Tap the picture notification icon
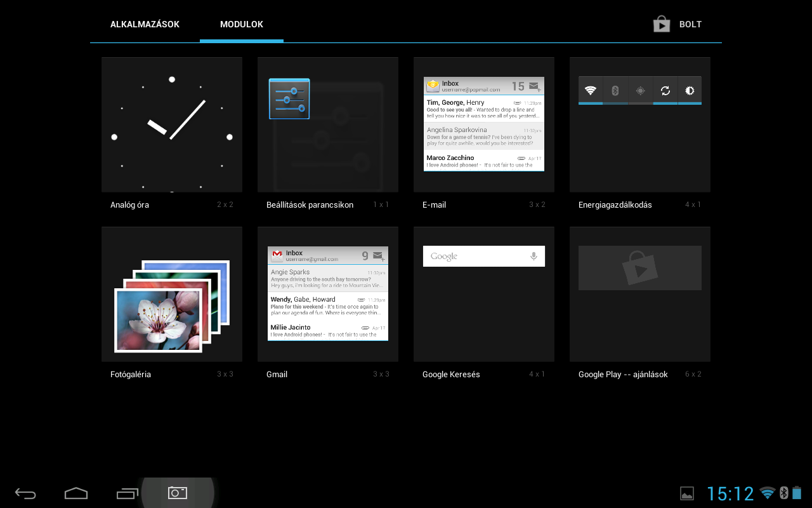The height and width of the screenshot is (508, 812). pyautogui.click(x=686, y=493)
